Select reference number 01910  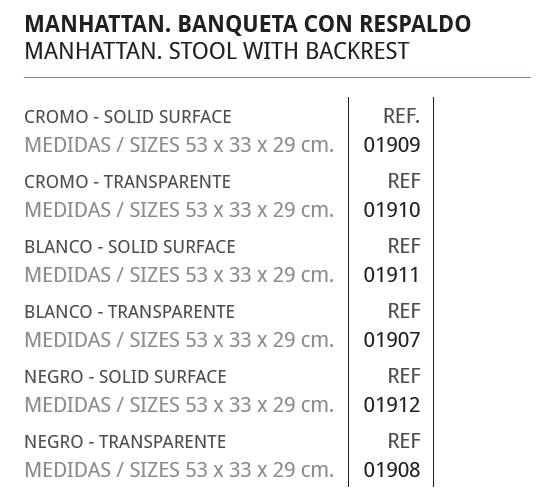pyautogui.click(x=392, y=210)
